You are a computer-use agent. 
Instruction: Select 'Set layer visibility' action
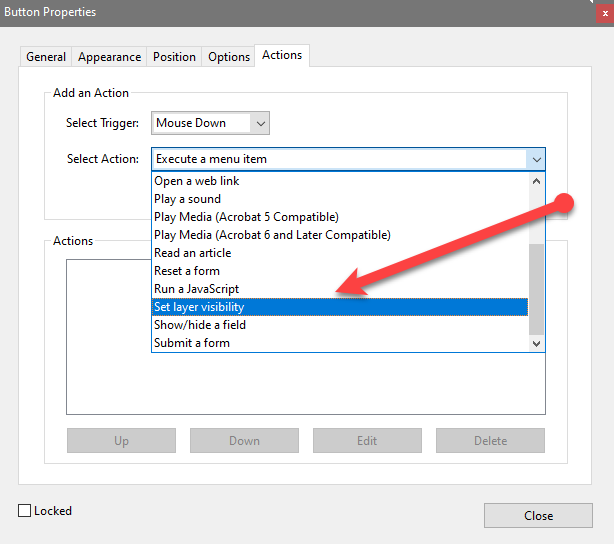199,307
